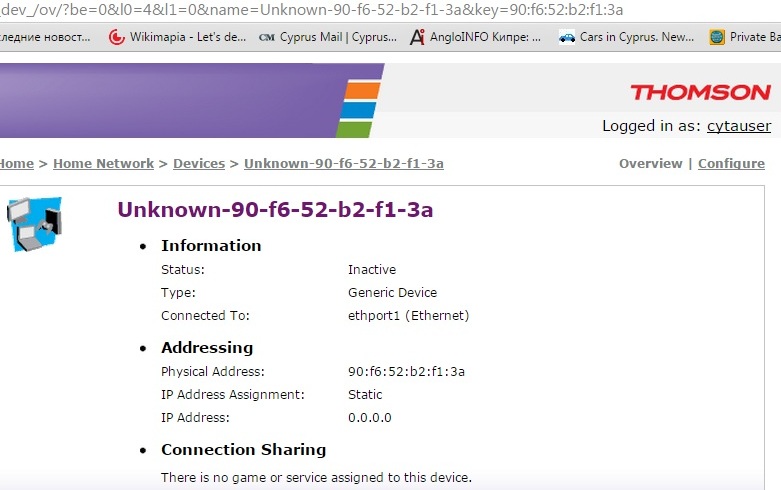Navigate to Home Network in the breadcrumb
The image size is (781, 490).
tap(103, 163)
